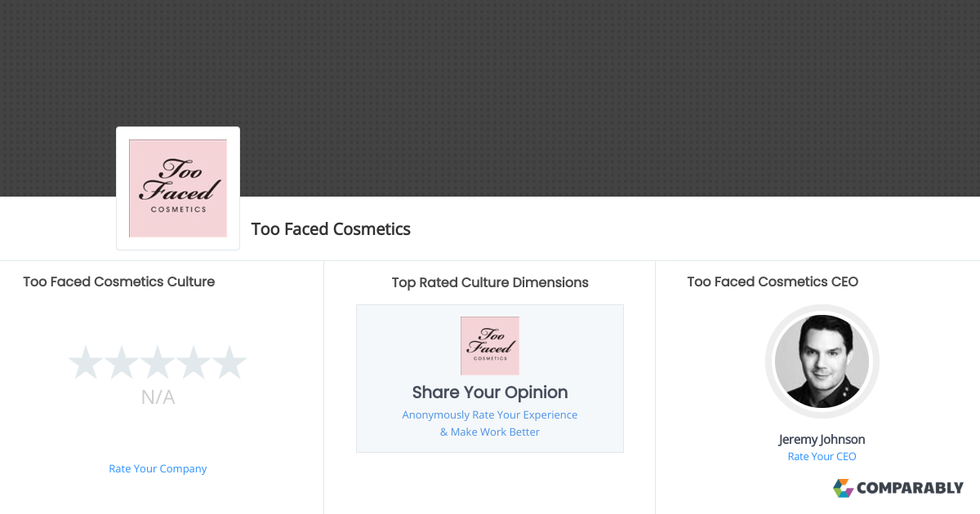Select the first rating star
Image resolution: width=980 pixels, height=514 pixels.
tap(85, 362)
